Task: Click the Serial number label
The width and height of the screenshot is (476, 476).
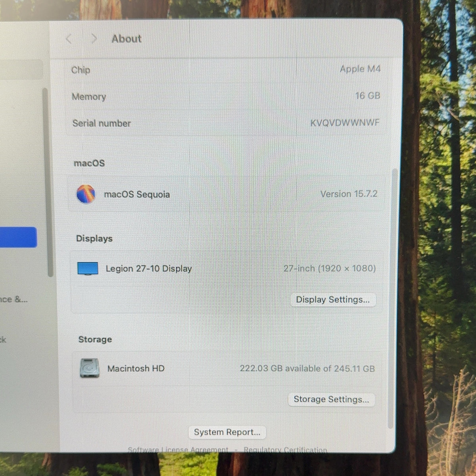Action: pyautogui.click(x=102, y=123)
